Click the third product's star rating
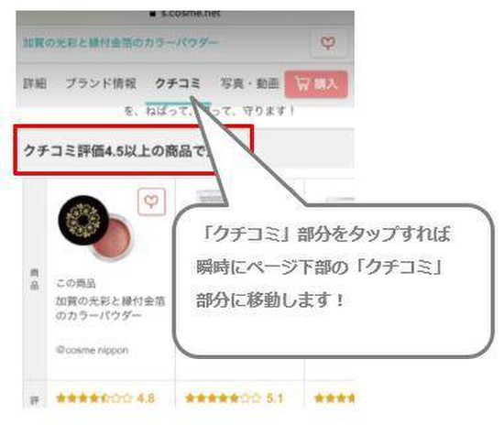This screenshot has height=425, width=504. point(334,398)
